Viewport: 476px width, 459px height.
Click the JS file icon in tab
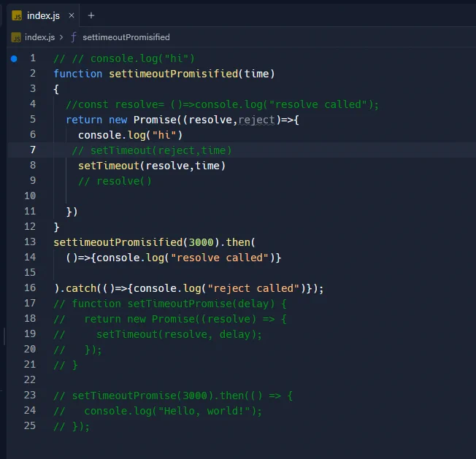[17, 15]
